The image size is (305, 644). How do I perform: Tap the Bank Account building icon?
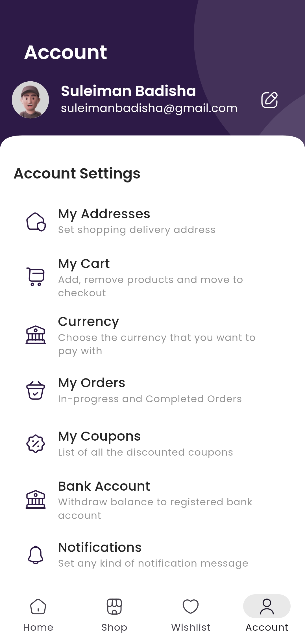click(x=36, y=499)
